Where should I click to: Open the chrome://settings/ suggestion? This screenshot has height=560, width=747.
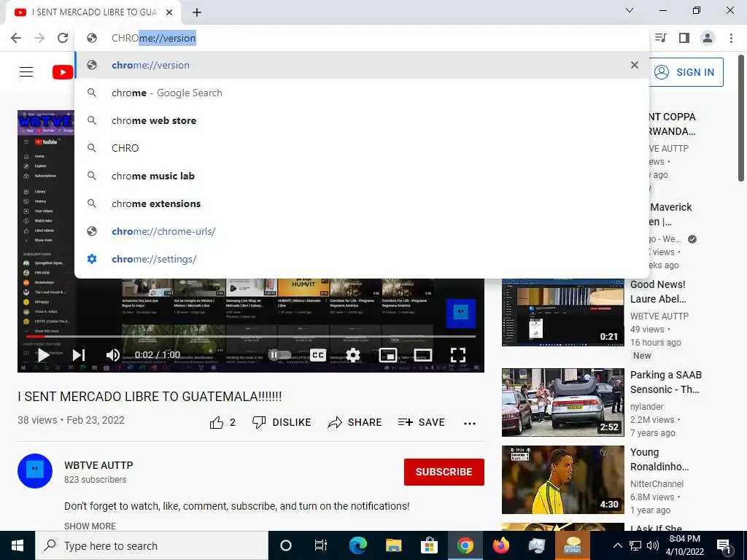coord(362,259)
